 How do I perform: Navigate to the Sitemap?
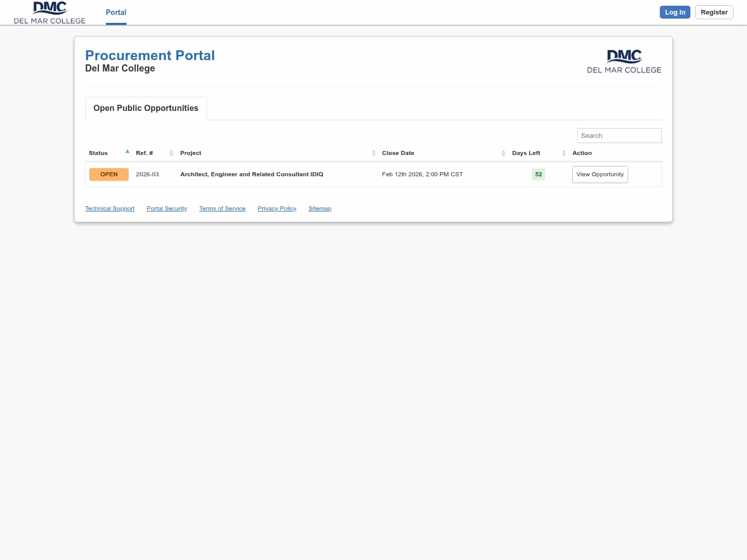320,208
